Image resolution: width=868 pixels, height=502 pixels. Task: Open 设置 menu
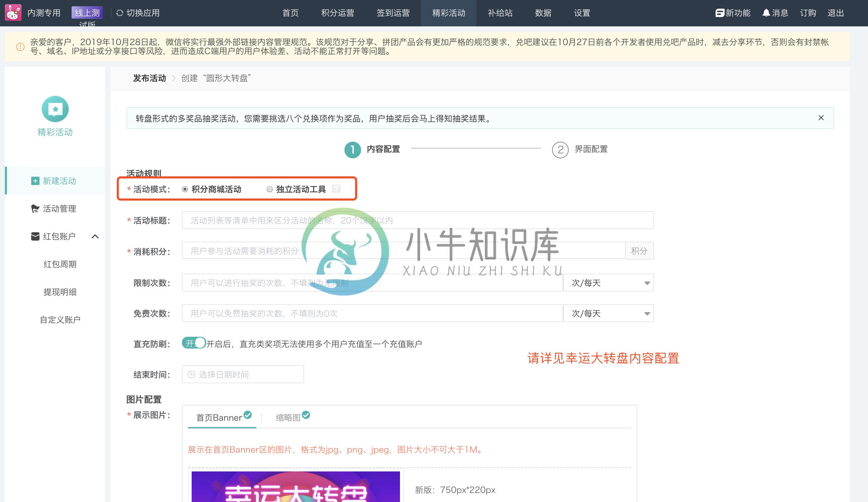click(582, 13)
